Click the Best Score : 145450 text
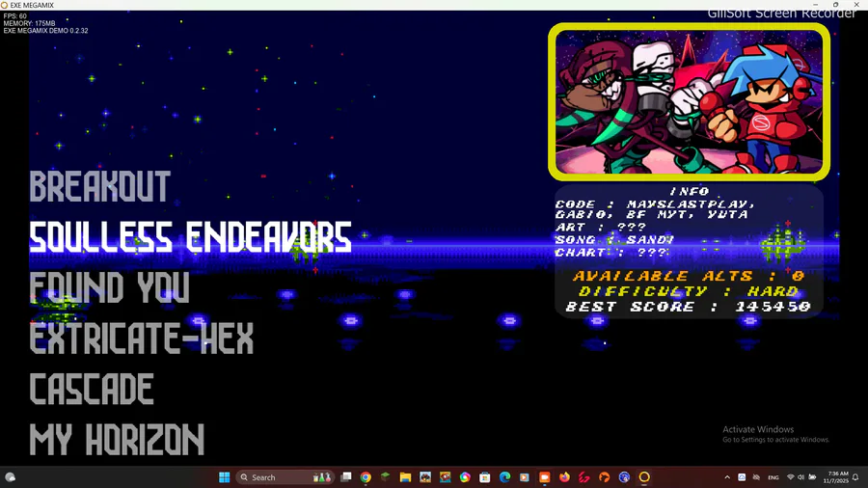 point(689,307)
